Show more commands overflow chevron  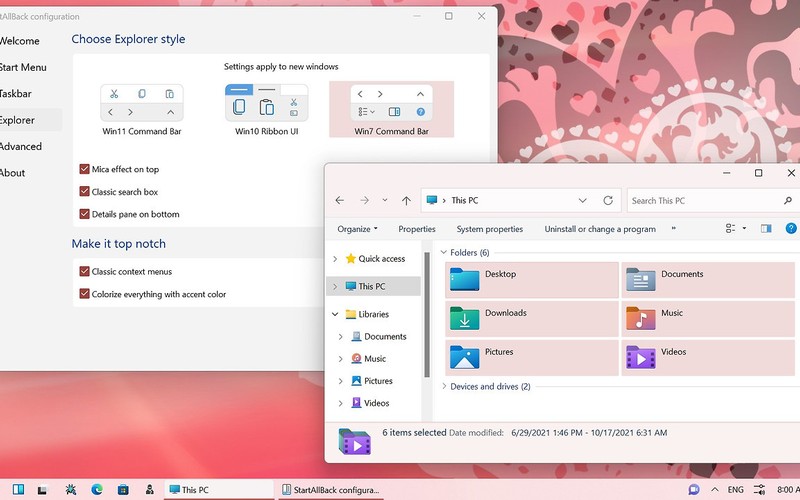tap(673, 229)
